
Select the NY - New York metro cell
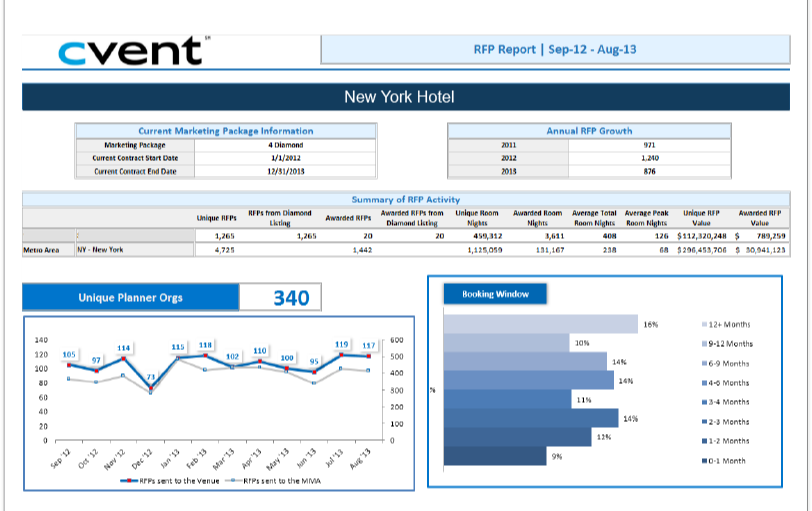tap(135, 250)
